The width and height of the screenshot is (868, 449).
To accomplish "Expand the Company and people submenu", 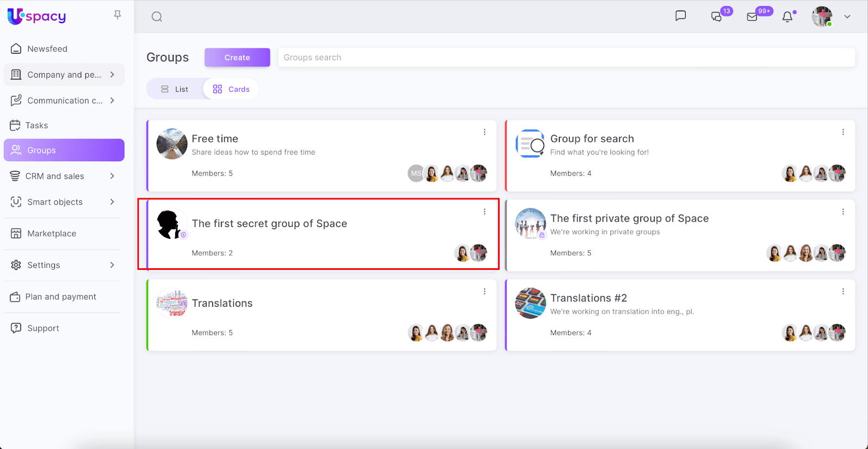I will (112, 74).
